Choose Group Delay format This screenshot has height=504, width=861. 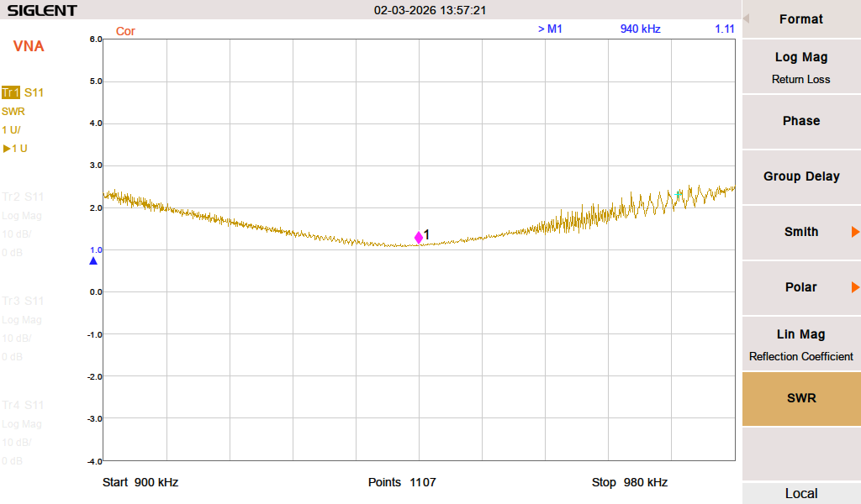(800, 176)
